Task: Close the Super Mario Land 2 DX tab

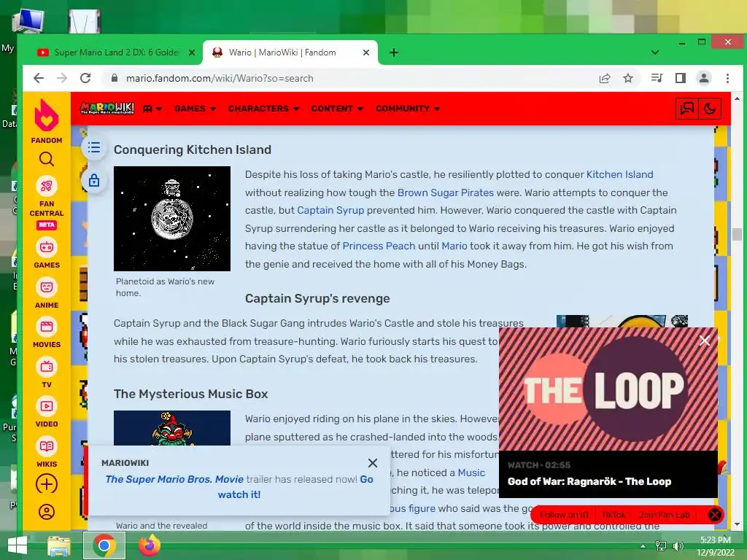Action: pos(192,52)
